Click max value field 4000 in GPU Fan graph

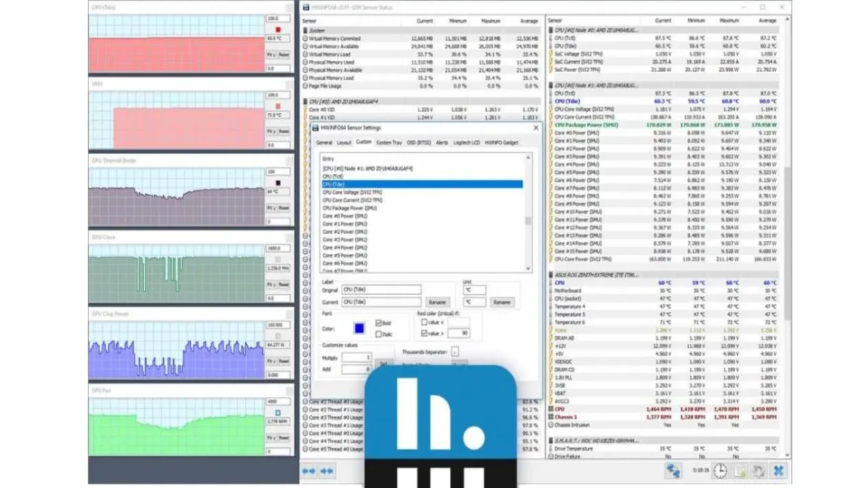278,401
